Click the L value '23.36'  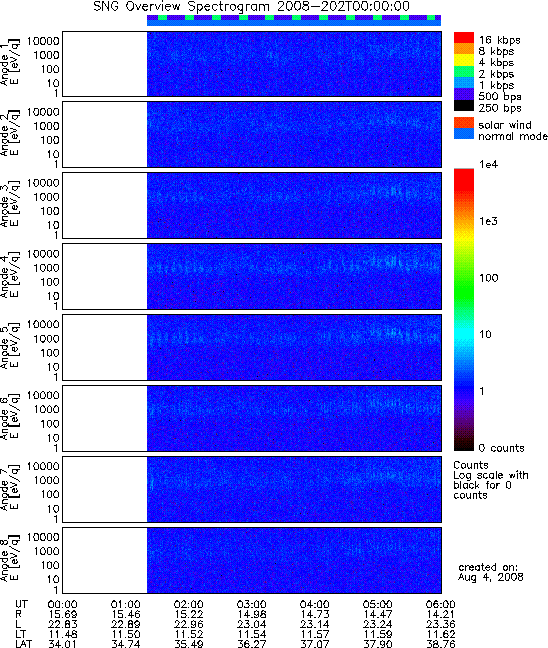441,624
